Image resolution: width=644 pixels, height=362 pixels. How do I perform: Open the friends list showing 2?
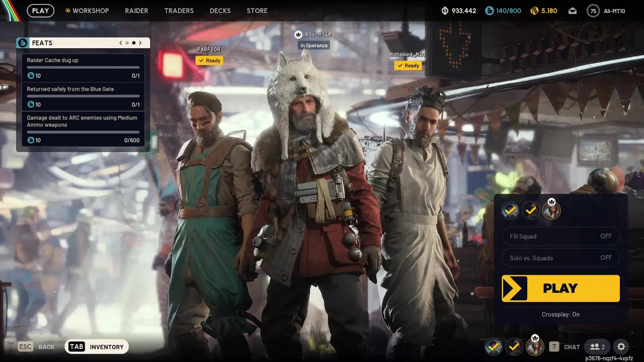[597, 346]
